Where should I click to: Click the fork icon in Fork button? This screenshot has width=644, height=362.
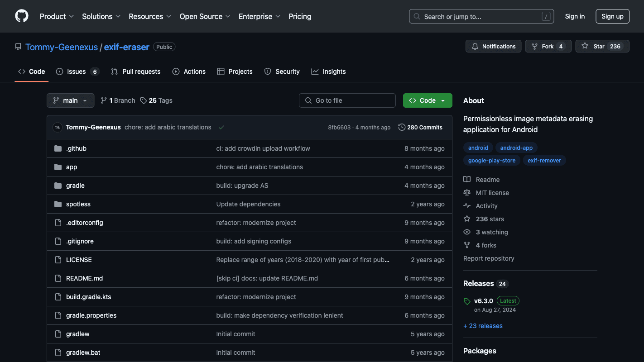[534, 46]
